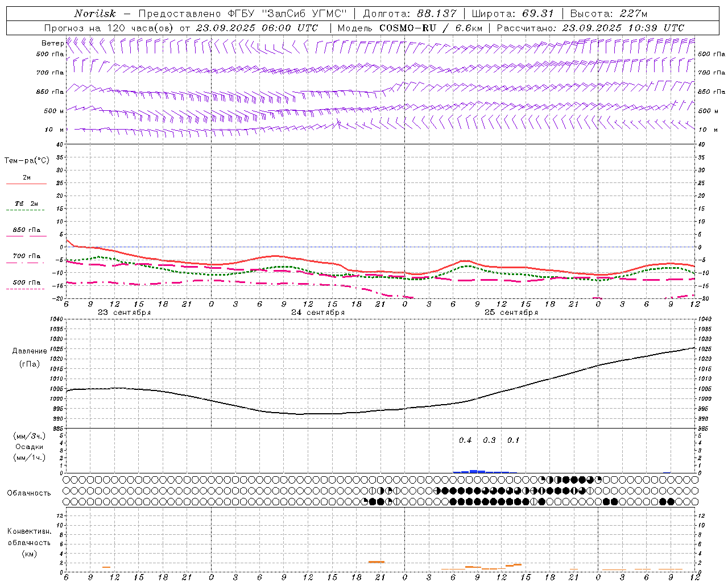Select the "(мм/1ч.)" precipitation unit label
Viewport: 728px width, 582px height.
(x=29, y=458)
